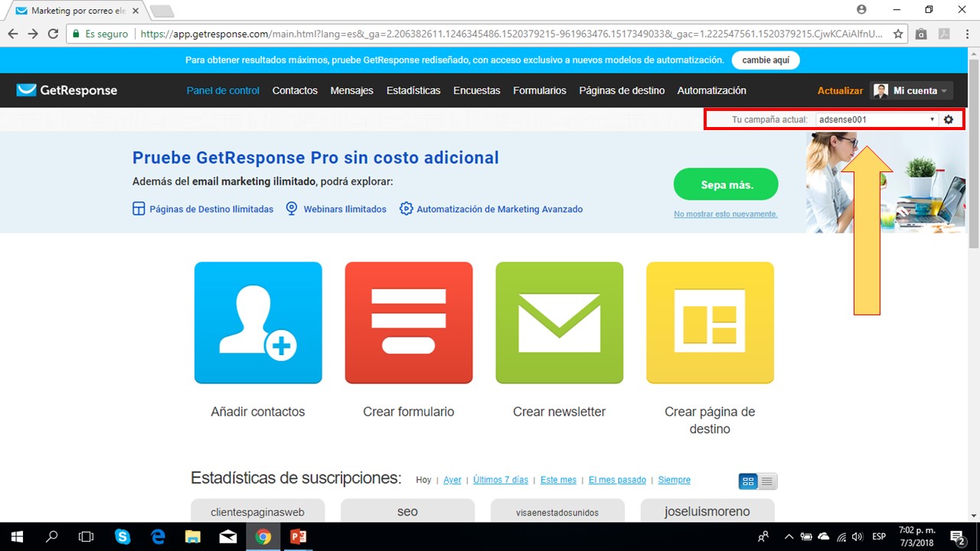Close the Marketing por correo tab

tap(135, 11)
